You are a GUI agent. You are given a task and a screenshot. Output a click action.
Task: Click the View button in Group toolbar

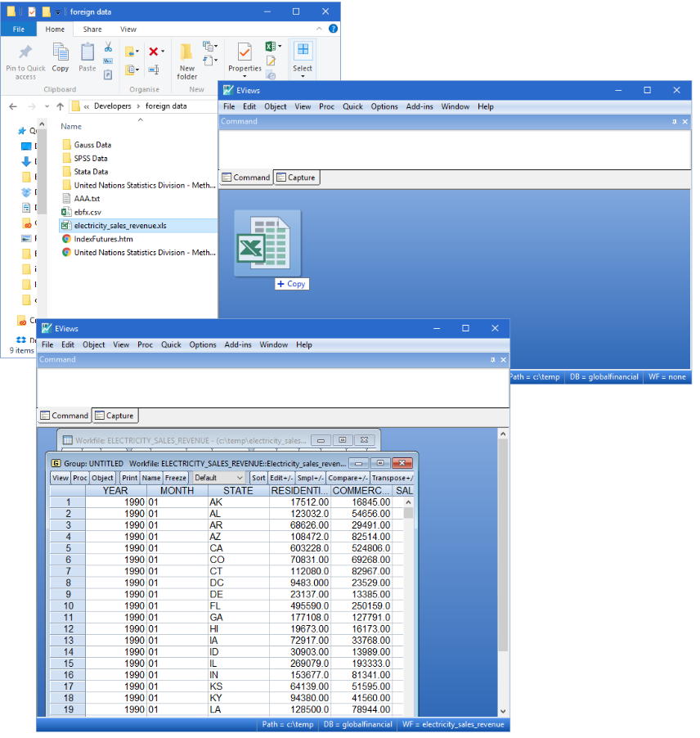61,478
